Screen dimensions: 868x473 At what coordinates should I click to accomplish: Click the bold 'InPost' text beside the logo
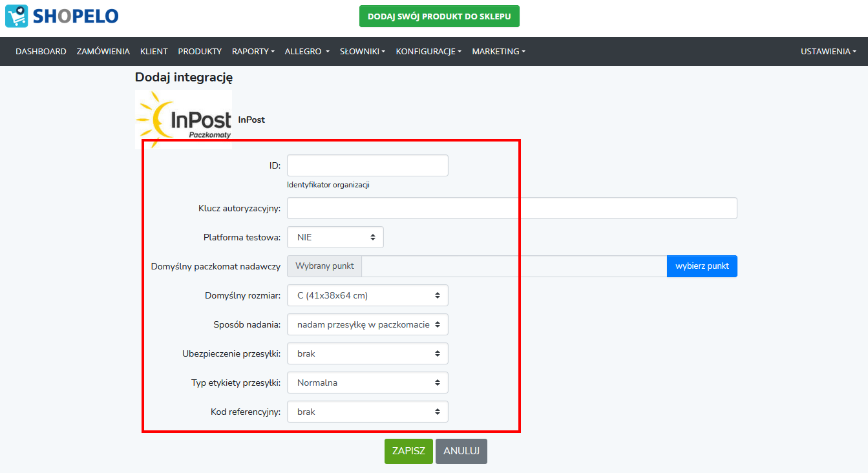pos(251,120)
